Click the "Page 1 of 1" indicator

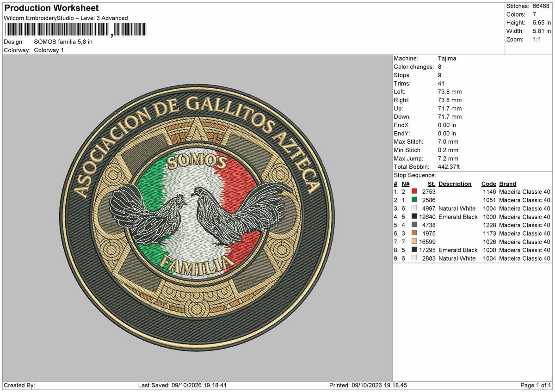point(536,386)
